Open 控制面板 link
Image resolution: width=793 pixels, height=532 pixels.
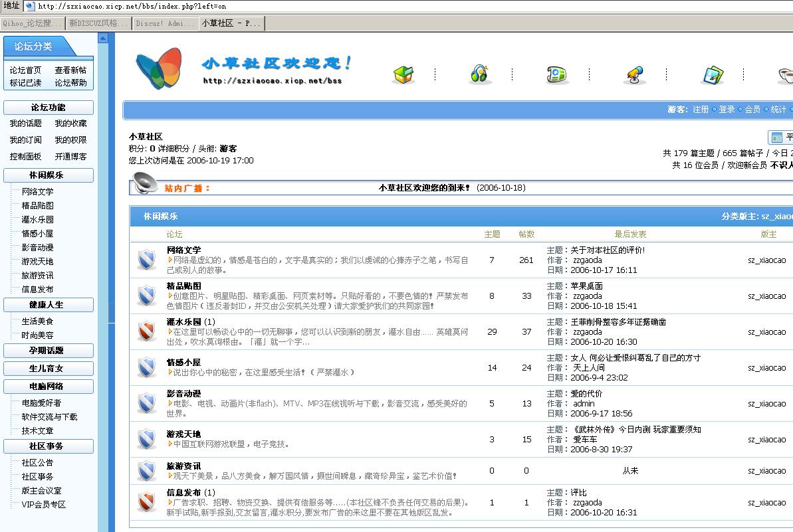tap(25, 157)
